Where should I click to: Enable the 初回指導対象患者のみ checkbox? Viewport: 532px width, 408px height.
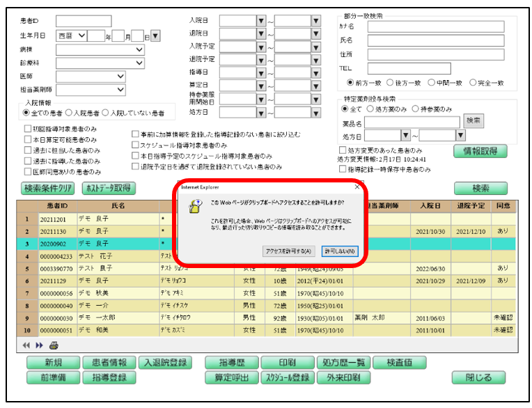click(28, 130)
